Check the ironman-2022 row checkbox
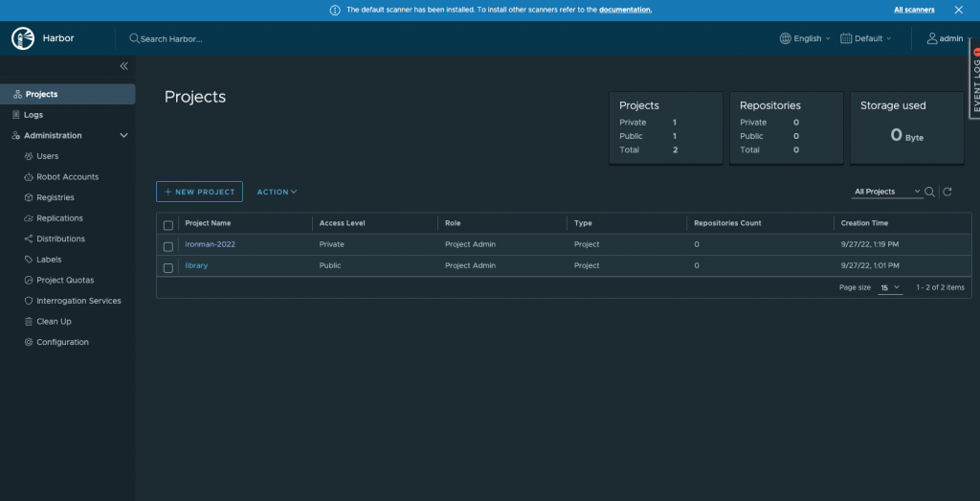Image resolution: width=980 pixels, height=501 pixels. 168,246
